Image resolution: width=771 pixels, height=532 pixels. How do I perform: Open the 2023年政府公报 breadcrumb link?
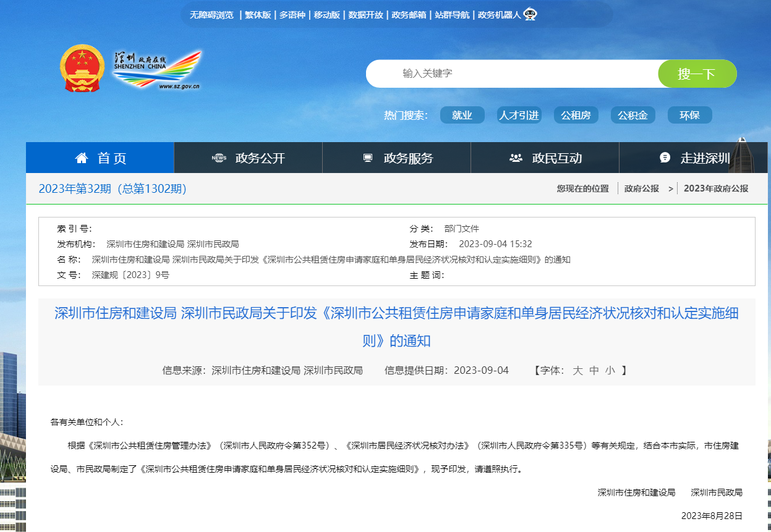(x=715, y=188)
